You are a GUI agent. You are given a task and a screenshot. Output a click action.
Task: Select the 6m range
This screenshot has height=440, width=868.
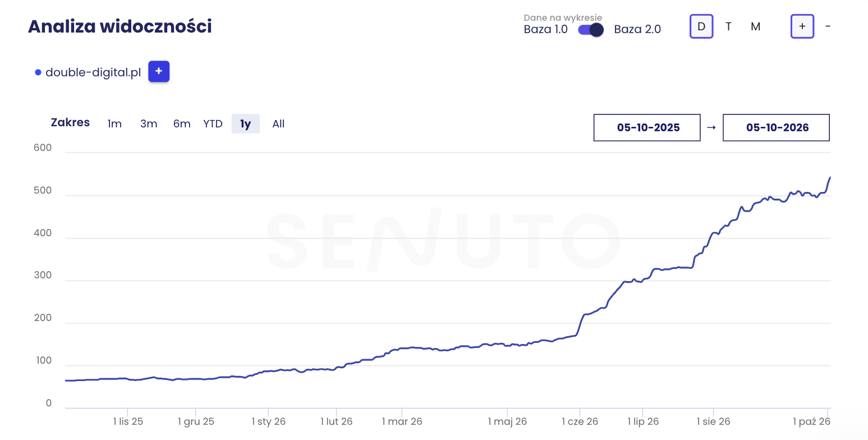tap(182, 123)
